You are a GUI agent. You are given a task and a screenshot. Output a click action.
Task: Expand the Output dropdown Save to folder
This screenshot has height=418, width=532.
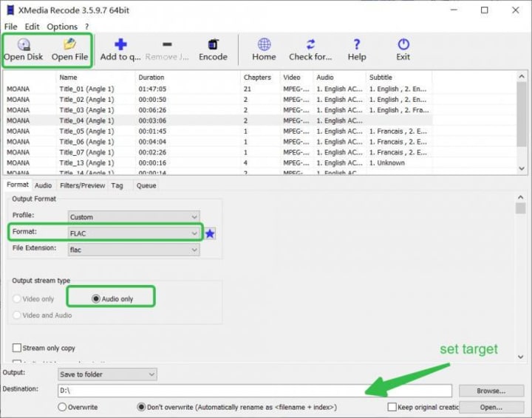[x=107, y=374]
